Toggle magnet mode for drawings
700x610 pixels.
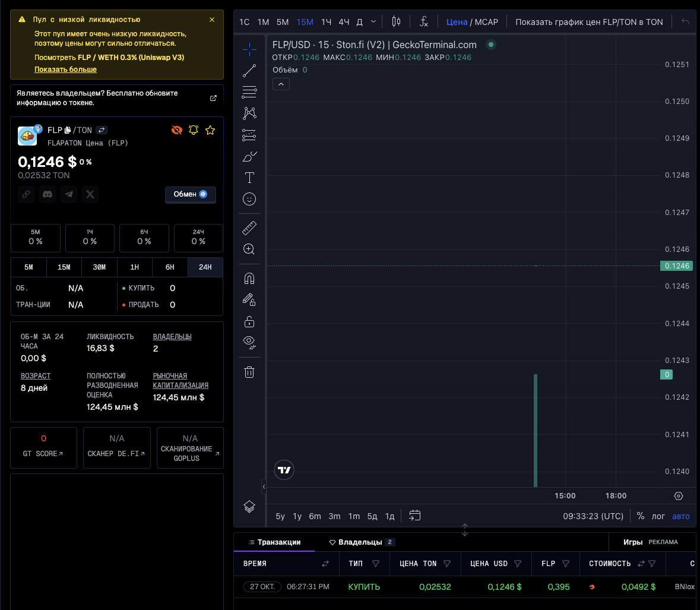tap(249, 279)
